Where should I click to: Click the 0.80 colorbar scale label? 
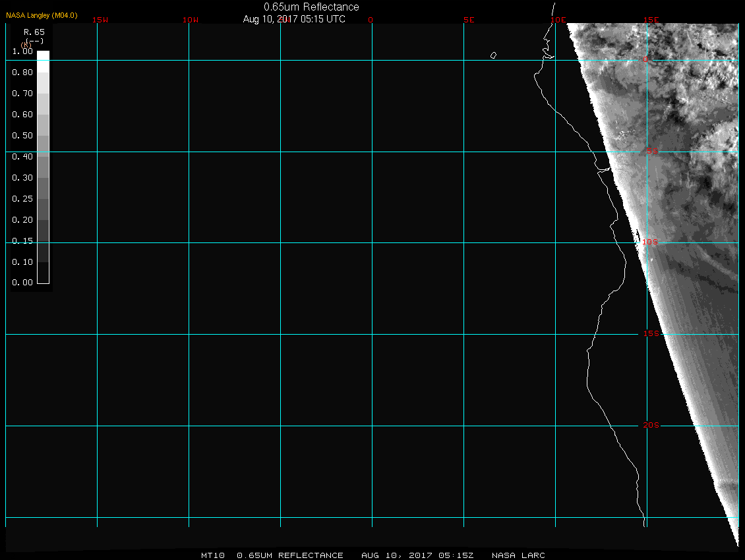(22, 72)
